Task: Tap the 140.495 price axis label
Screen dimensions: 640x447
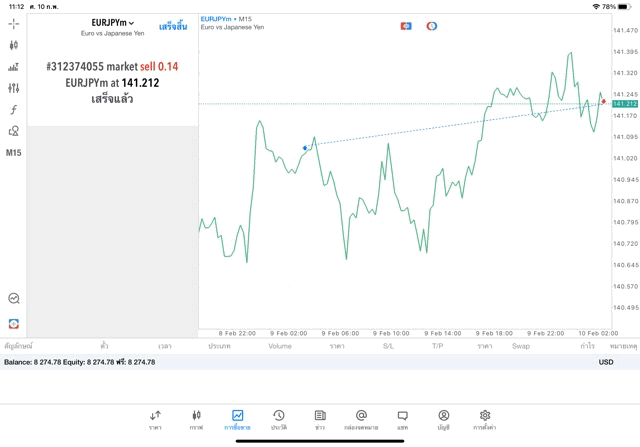Action: (x=625, y=308)
